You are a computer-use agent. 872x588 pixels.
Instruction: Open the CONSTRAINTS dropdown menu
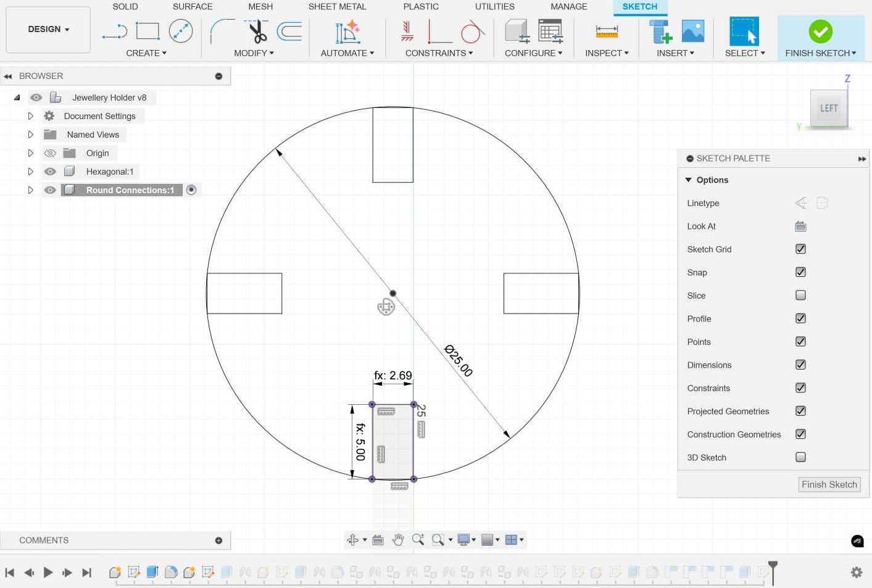coord(439,53)
